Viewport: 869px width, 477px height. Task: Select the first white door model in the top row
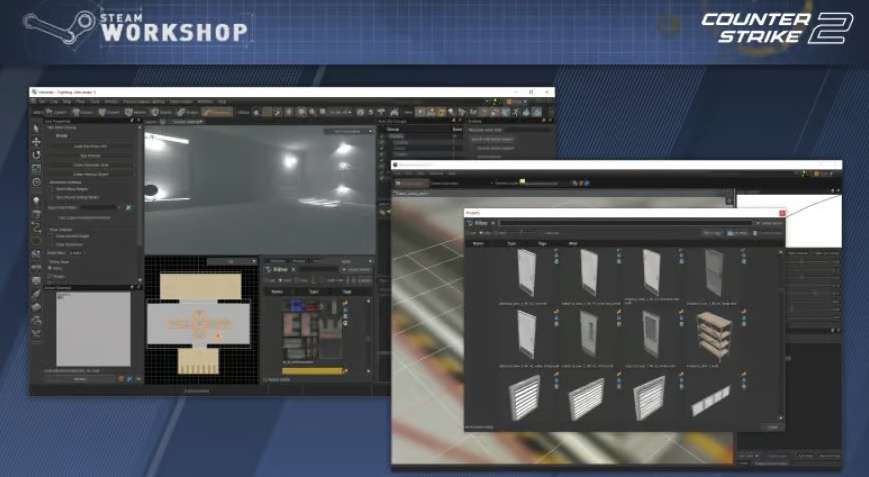pyautogui.click(x=525, y=273)
